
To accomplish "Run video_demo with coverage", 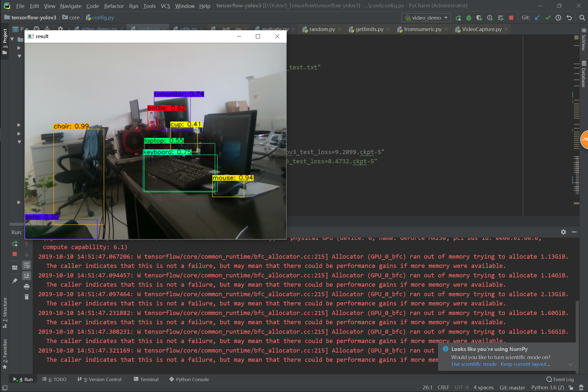I will pyautogui.click(x=479, y=18).
